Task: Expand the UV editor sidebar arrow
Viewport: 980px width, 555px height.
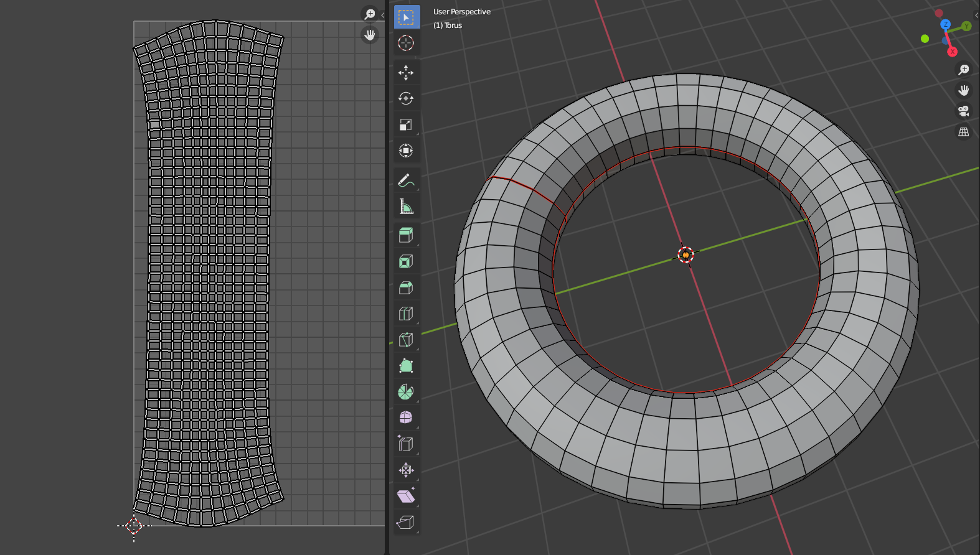Action: [x=383, y=15]
